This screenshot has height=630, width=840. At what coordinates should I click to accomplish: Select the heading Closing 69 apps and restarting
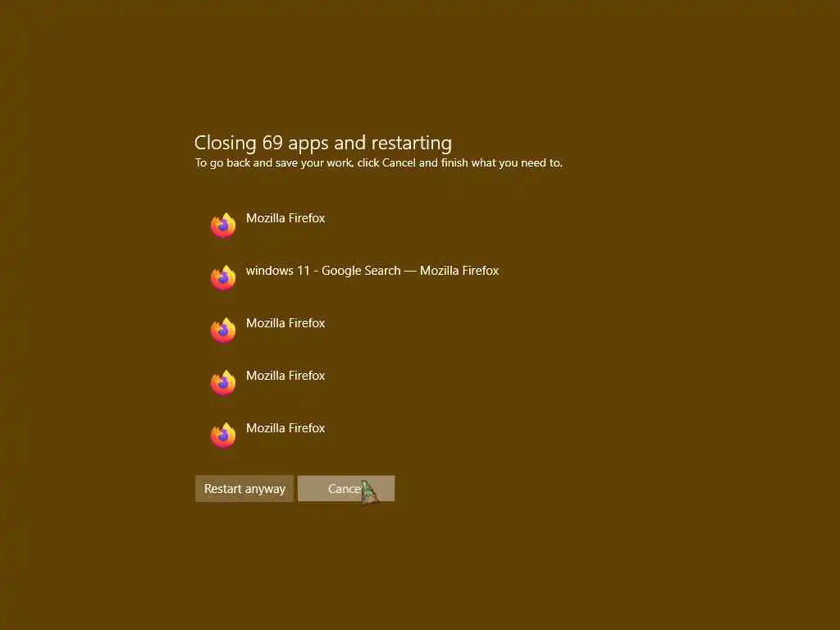point(323,143)
